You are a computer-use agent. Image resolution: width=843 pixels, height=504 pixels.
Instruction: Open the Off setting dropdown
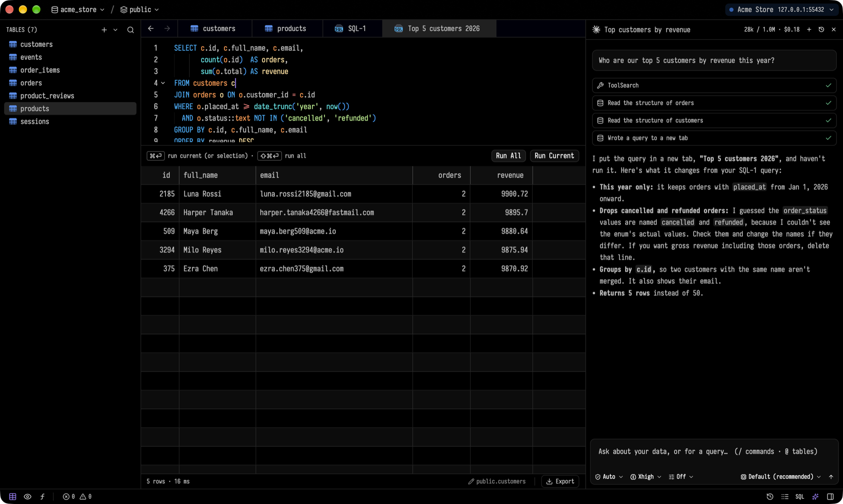point(681,477)
